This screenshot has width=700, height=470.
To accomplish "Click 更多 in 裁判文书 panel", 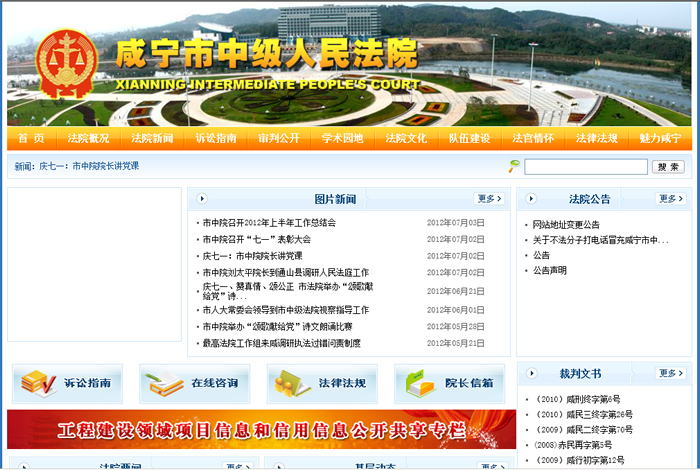I will 671,373.
